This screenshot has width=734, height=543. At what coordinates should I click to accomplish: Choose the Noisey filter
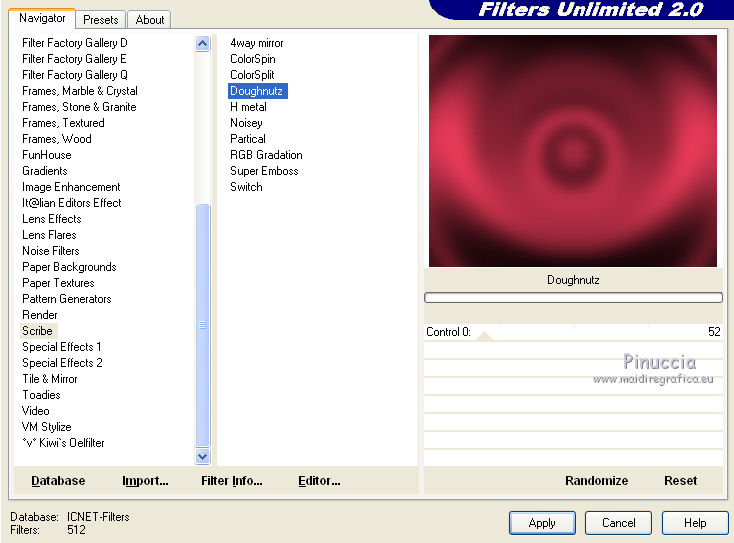point(246,123)
